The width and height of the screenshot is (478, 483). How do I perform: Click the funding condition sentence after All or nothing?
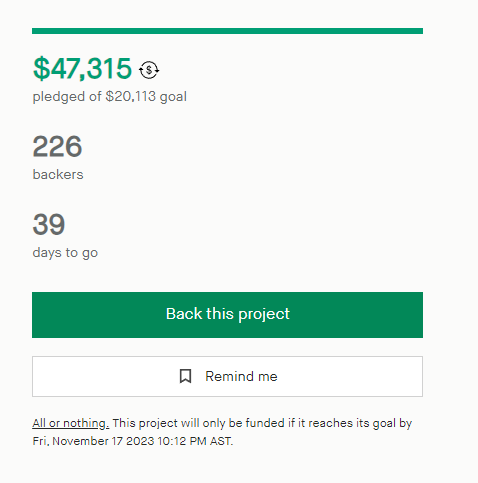pos(262,423)
